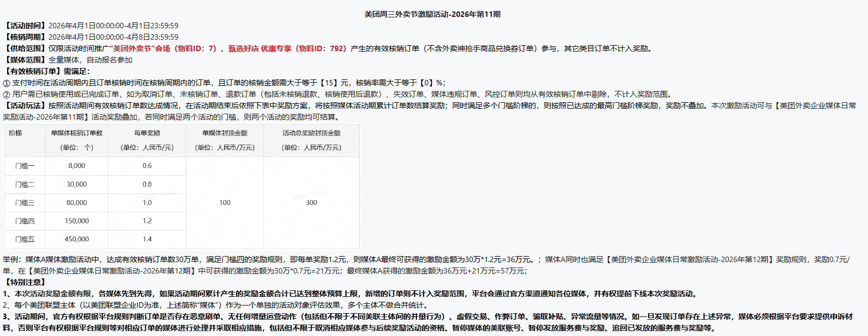Select the 每单奖励 column header
Viewport: 868px width, 336px height.
click(147, 133)
